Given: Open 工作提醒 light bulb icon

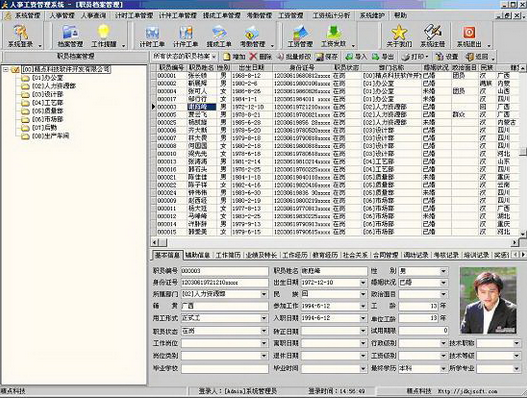Looking at the screenshot, I should 104,36.
